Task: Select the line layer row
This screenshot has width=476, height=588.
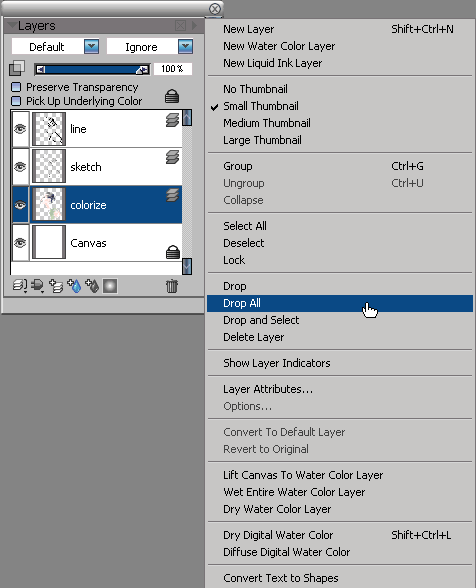Action: click(97, 129)
